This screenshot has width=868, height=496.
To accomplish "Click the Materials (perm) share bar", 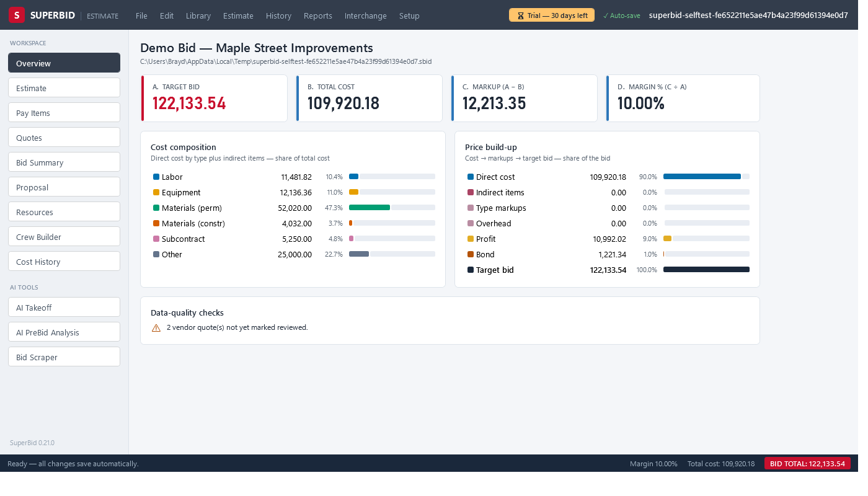I will [392, 208].
